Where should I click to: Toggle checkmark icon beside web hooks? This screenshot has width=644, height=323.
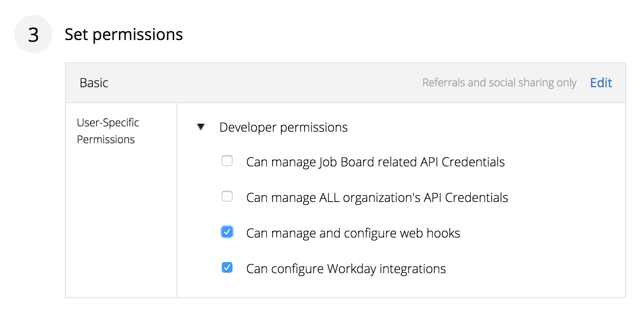click(227, 232)
